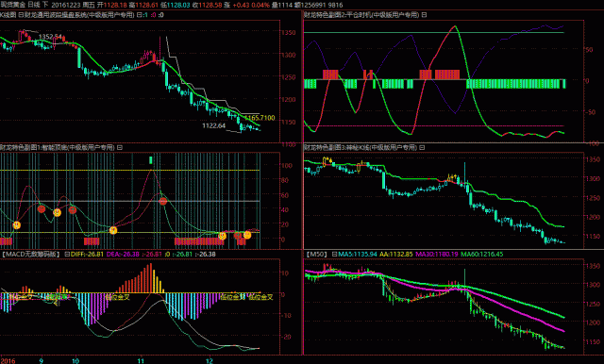Click the green bar marker above indicator peak

tap(151, 159)
